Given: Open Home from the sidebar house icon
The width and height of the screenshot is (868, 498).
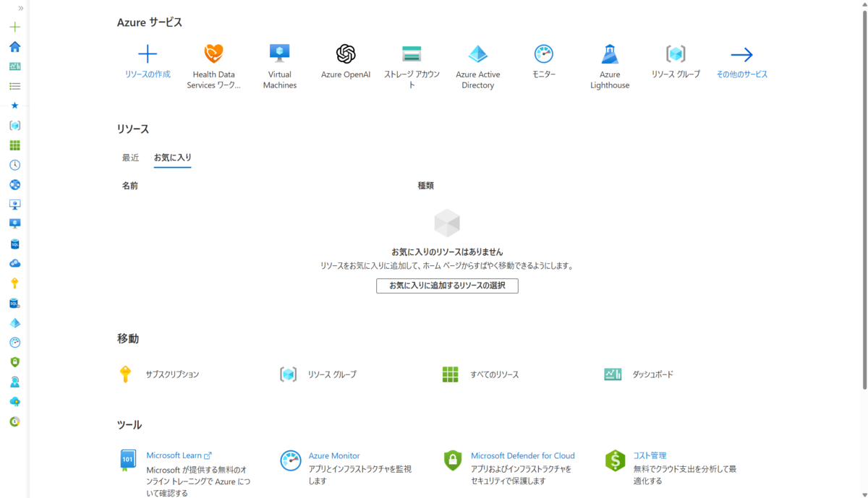Looking at the screenshot, I should (14, 47).
